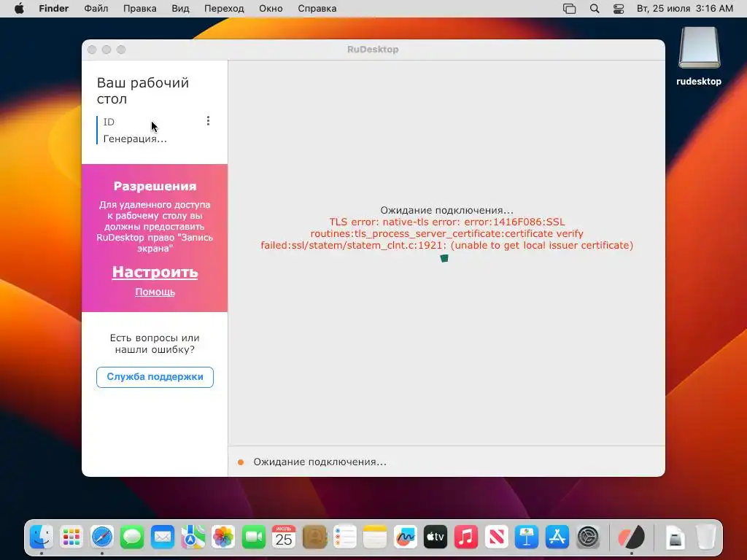
Task: Close the RuDesktop window
Action: [93, 50]
